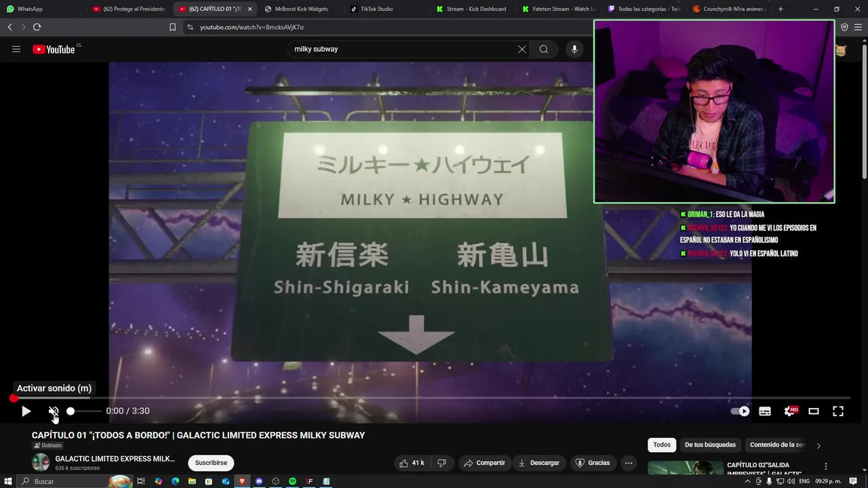Image resolution: width=868 pixels, height=488 pixels.
Task: Open Windows notification center
Action: coord(853,481)
